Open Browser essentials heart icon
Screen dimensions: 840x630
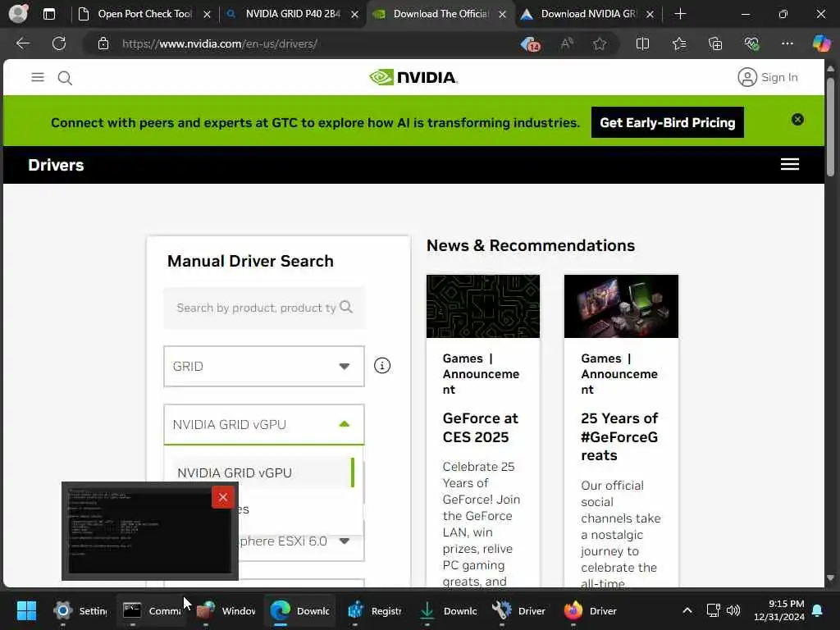[751, 43]
